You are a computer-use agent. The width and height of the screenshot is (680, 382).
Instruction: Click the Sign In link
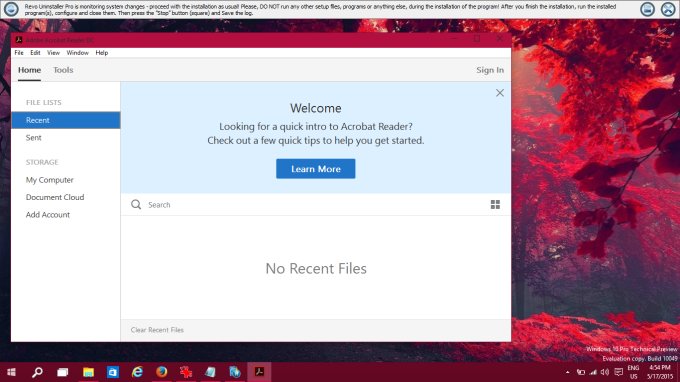(490, 70)
